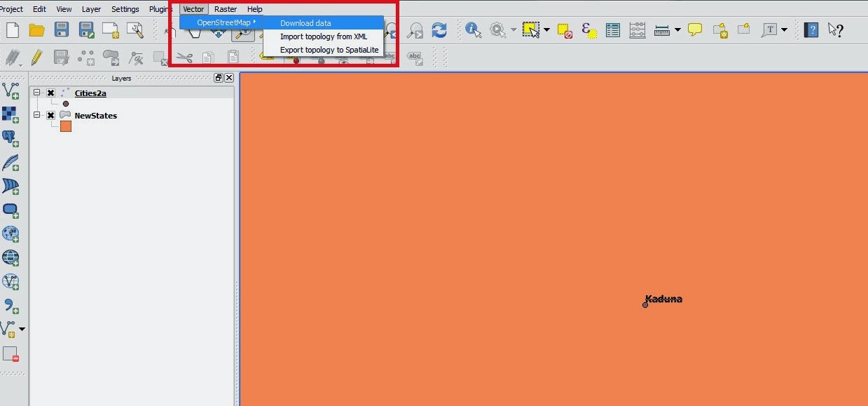
Task: Toggle visibility checkbox for NewStates layer
Action: pyautogui.click(x=51, y=116)
